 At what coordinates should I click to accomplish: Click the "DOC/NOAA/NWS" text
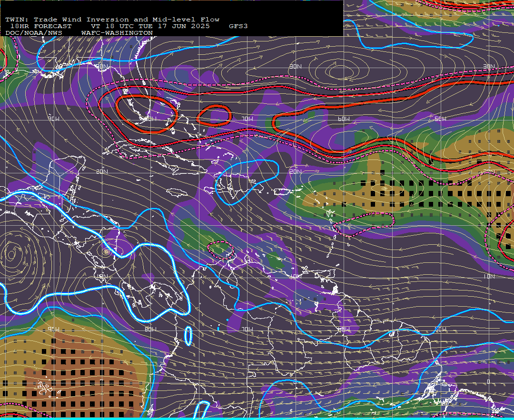[34, 33]
